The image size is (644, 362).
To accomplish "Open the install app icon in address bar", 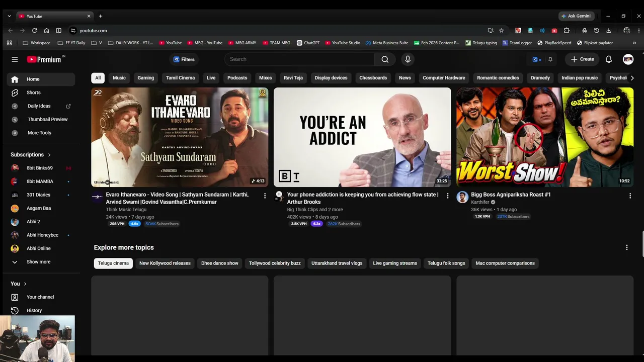I will pyautogui.click(x=491, y=31).
